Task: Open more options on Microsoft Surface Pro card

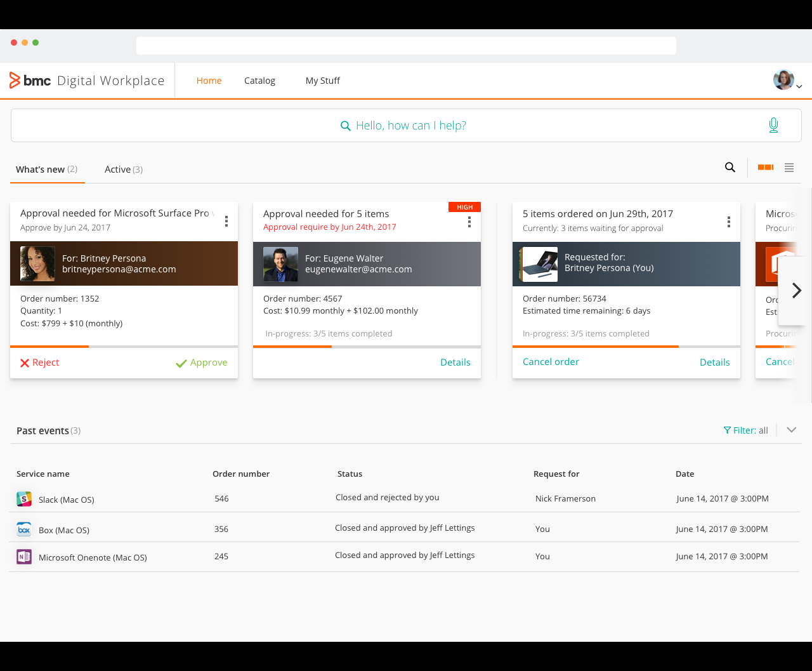Action: tap(226, 221)
